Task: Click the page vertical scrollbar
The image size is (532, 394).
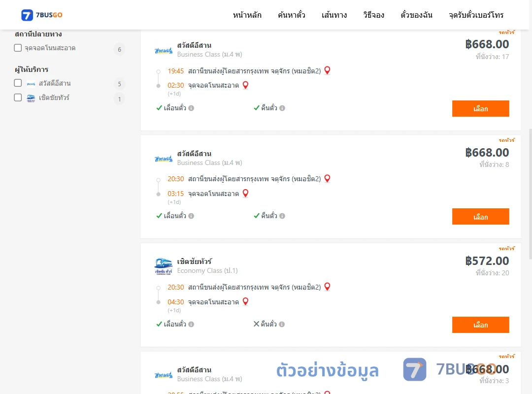Action: tap(530, 194)
